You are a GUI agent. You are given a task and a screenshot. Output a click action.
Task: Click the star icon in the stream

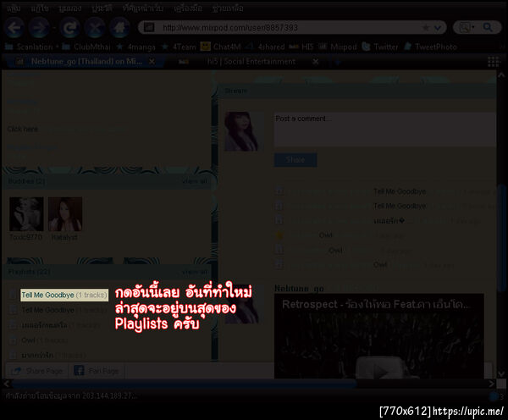coord(279,235)
